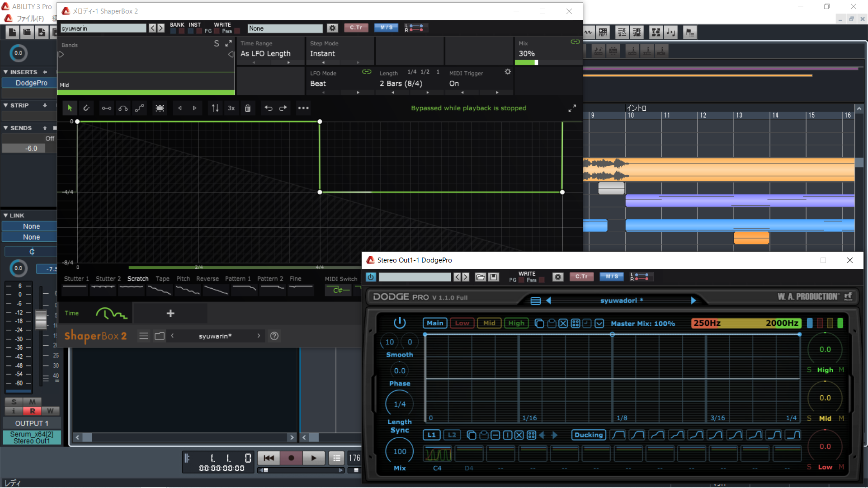The height and width of the screenshot is (488, 868).
Task: Toggle M/S mode in the ShaperBox window header
Action: tap(387, 28)
